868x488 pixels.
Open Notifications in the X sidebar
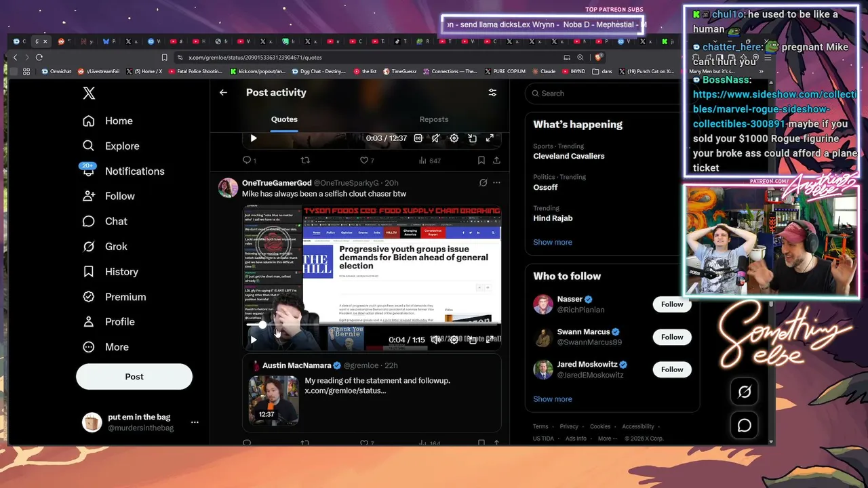tap(123, 171)
